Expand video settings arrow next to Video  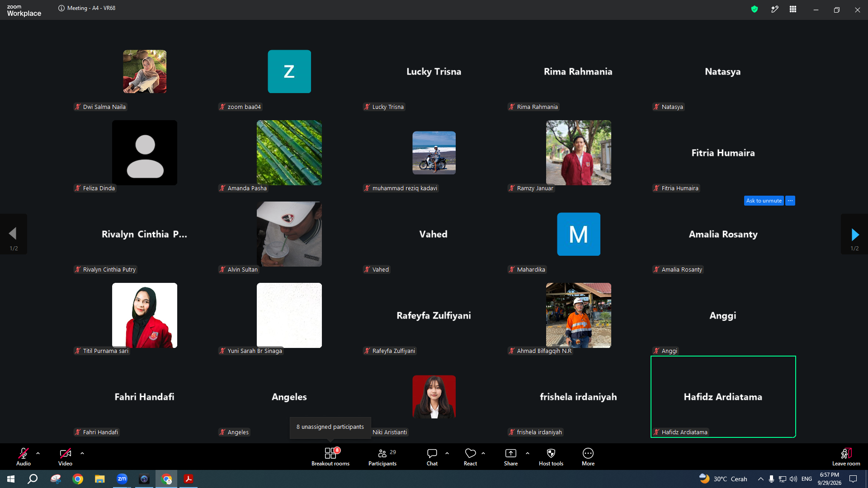[82, 453]
